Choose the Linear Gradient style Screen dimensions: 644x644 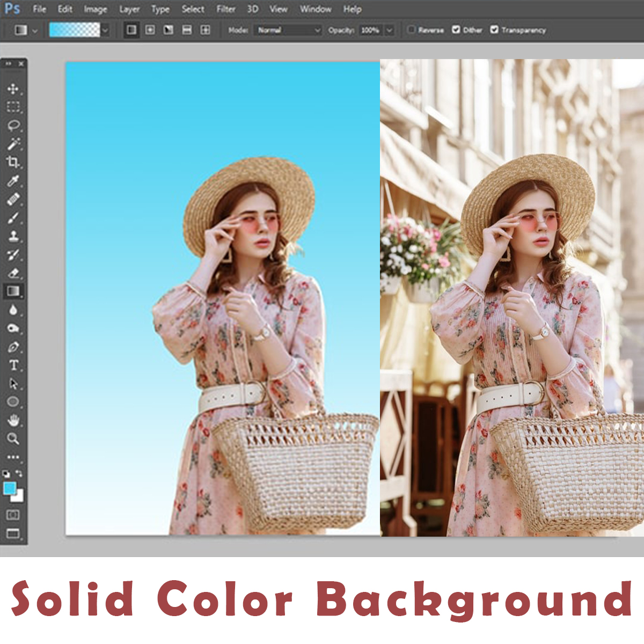click(131, 30)
